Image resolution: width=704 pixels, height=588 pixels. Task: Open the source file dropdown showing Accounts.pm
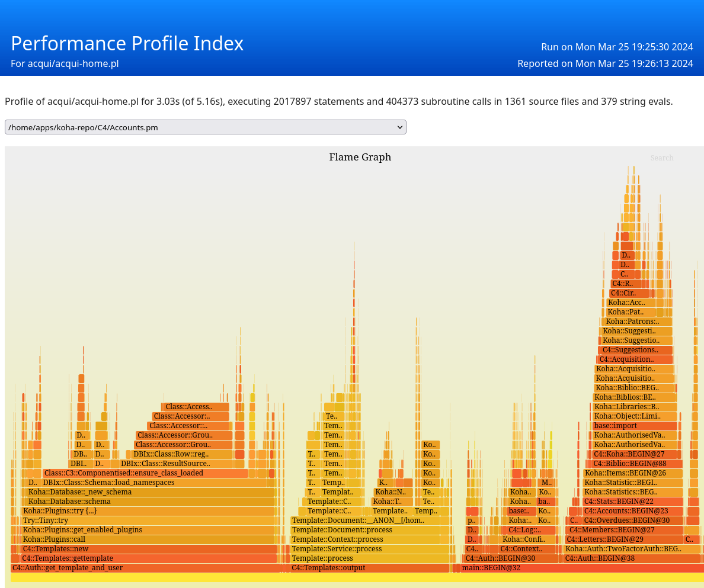click(x=205, y=127)
